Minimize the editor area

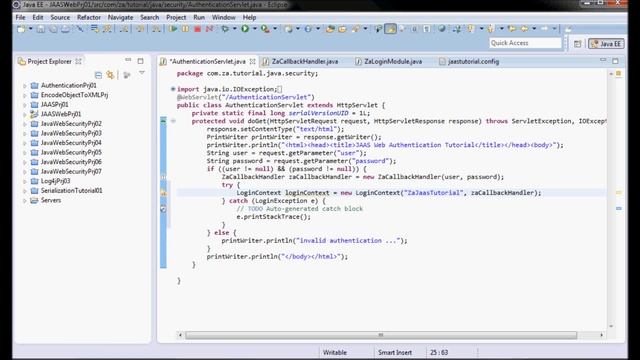coord(603,60)
